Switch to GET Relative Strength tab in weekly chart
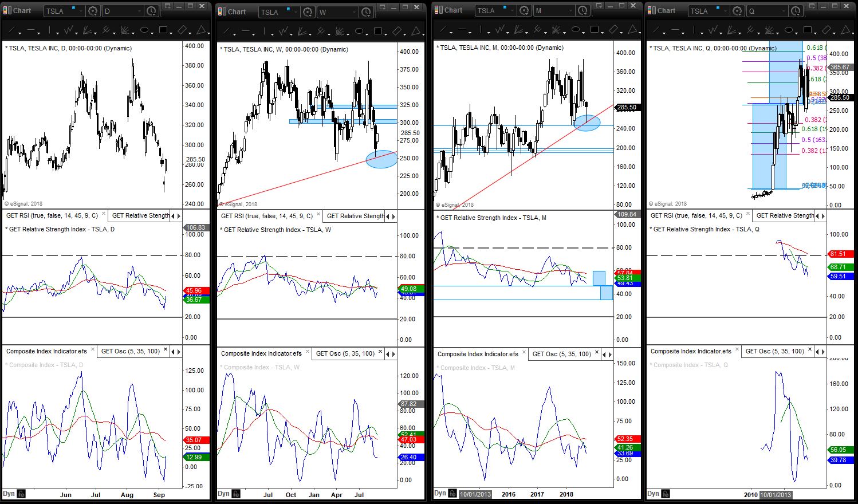Image resolution: width=858 pixels, height=504 pixels. (356, 216)
